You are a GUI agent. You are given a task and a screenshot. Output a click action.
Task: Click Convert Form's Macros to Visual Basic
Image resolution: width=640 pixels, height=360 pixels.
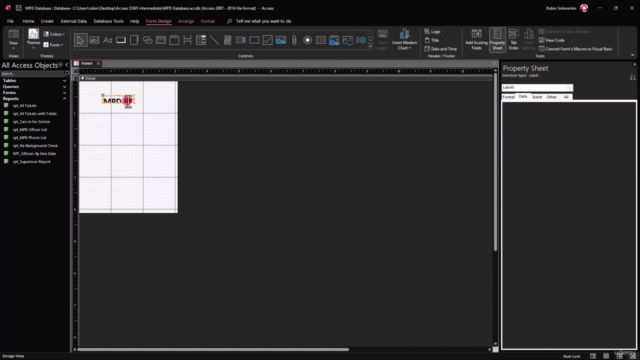point(576,49)
